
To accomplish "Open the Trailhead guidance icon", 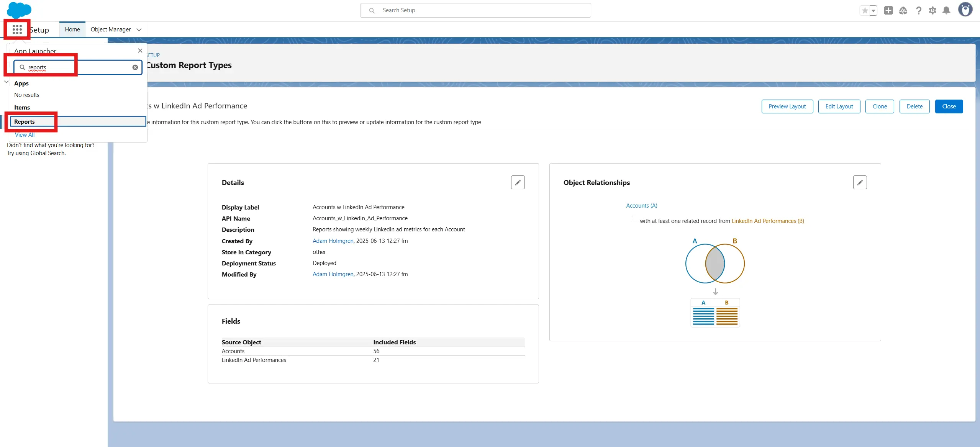I will click(903, 10).
